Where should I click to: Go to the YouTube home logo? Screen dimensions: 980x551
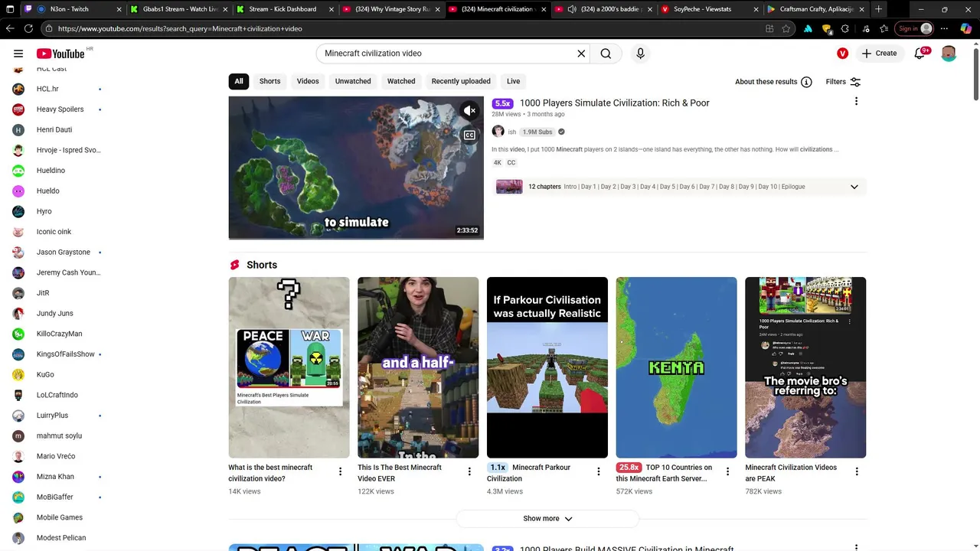point(60,54)
